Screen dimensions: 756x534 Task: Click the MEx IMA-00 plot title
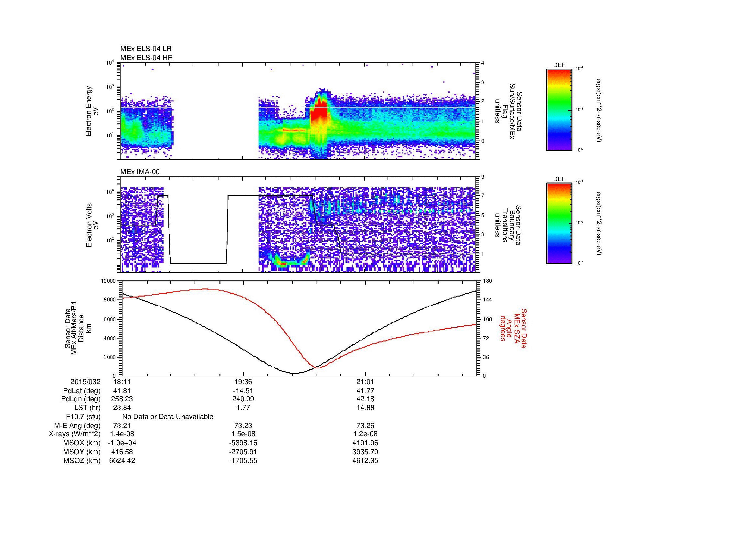click(x=140, y=172)
